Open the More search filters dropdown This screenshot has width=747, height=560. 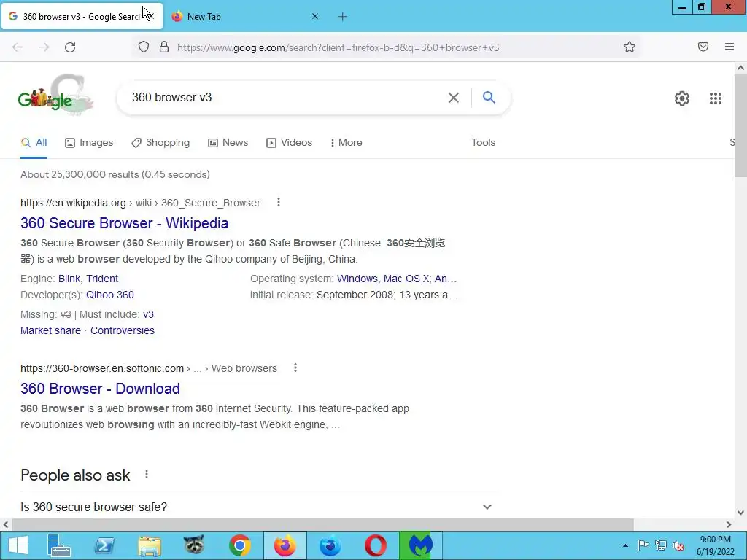[346, 142]
